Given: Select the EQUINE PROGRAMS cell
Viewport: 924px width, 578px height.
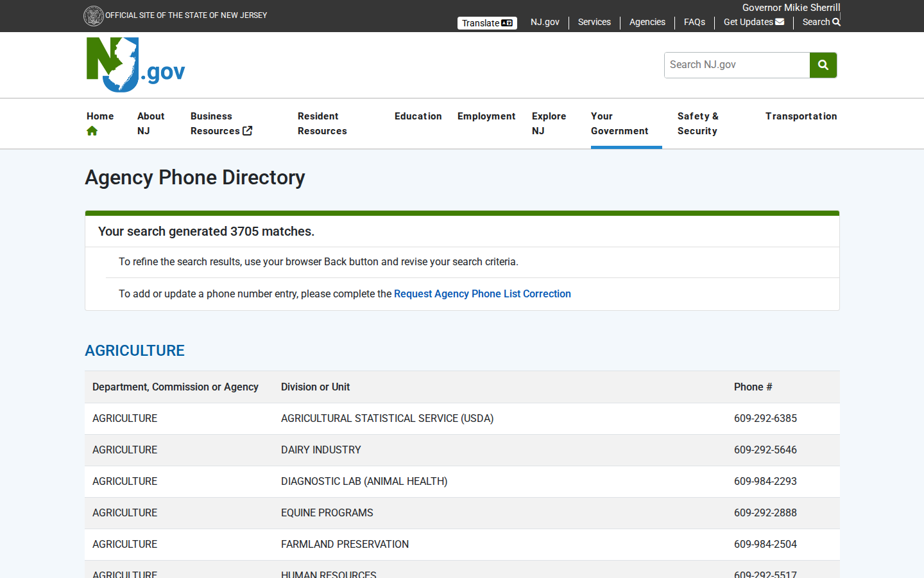Looking at the screenshot, I should (x=327, y=512).
